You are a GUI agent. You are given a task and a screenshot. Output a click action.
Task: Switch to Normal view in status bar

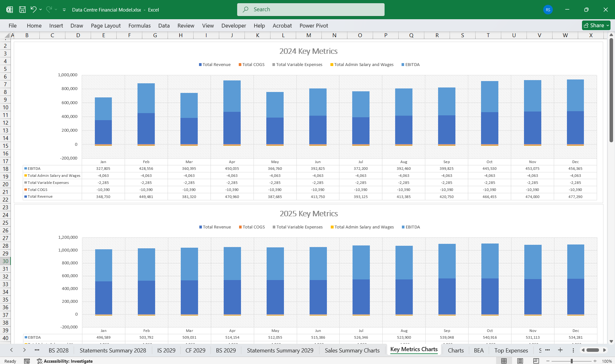point(503,360)
